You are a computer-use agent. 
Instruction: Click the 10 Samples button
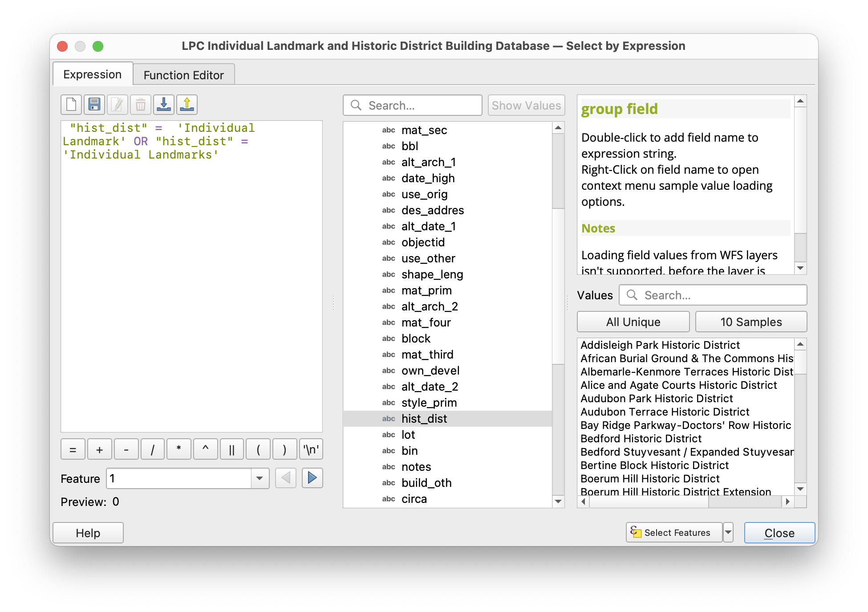[x=751, y=322]
